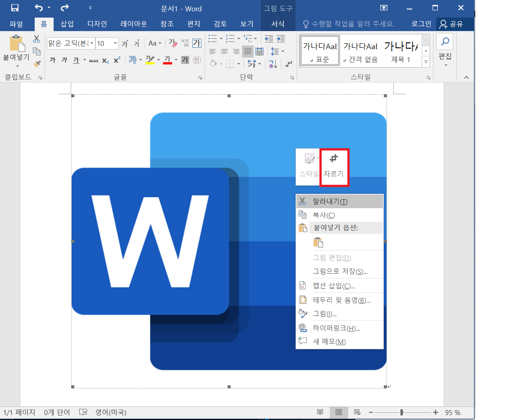
Task: Show paragraph marks
Action: pos(289,64)
